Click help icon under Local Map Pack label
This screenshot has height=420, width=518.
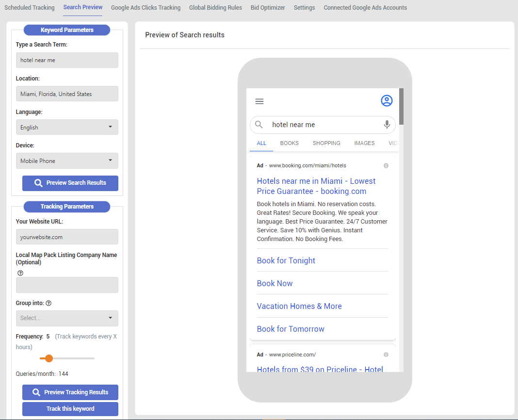point(20,273)
